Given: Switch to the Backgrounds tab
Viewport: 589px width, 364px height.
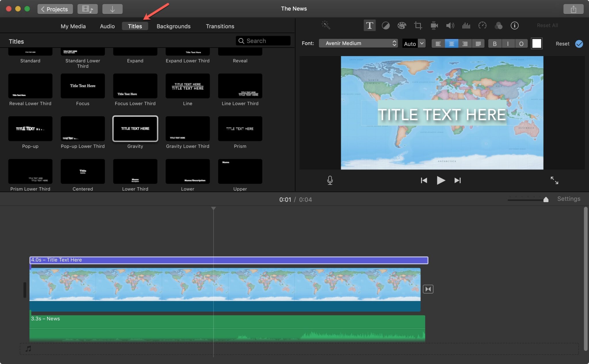Looking at the screenshot, I should tap(173, 26).
